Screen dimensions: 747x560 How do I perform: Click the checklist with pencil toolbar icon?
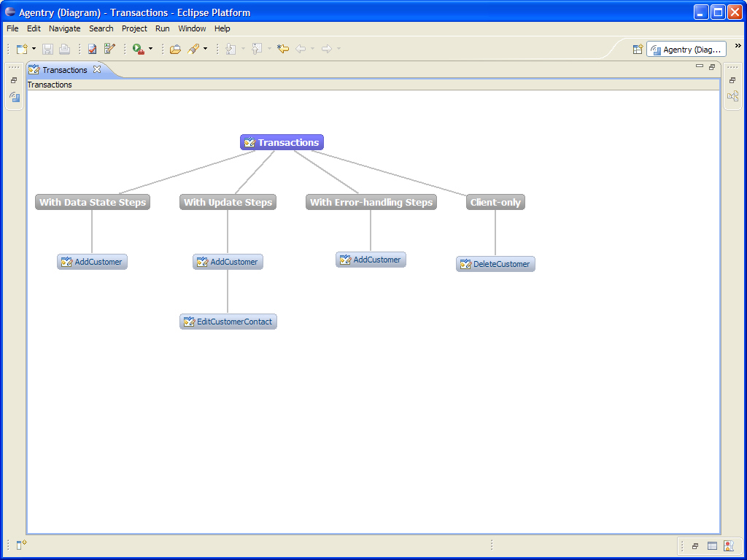click(x=109, y=49)
